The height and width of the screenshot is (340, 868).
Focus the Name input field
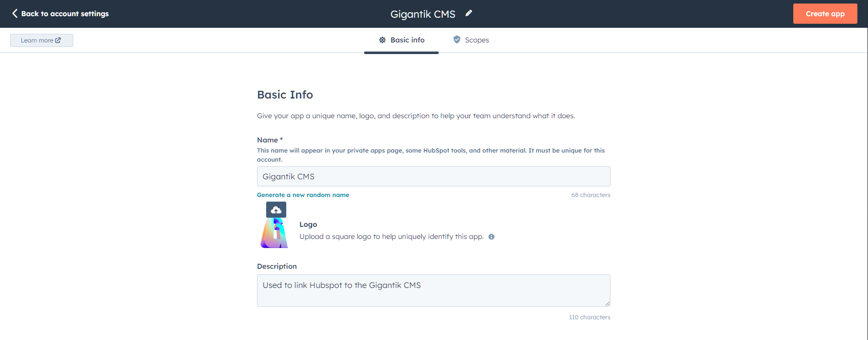(x=434, y=176)
